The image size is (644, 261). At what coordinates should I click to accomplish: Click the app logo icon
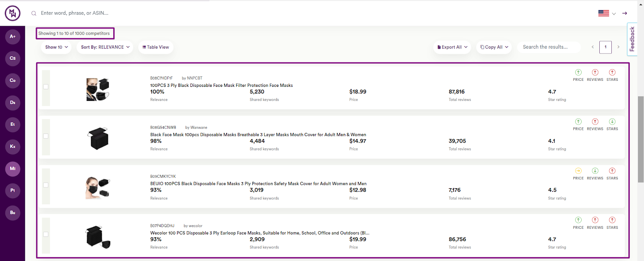pyautogui.click(x=12, y=13)
